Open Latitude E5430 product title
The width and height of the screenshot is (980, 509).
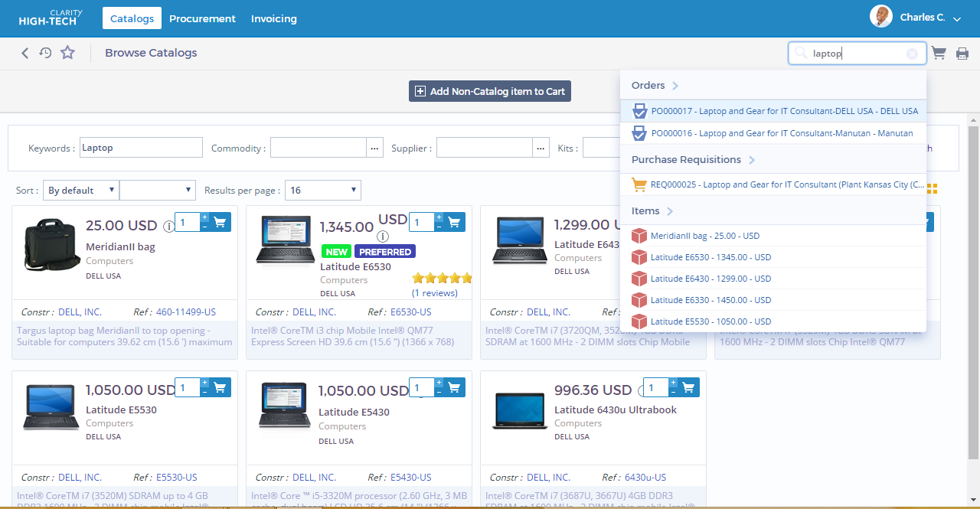[354, 412]
